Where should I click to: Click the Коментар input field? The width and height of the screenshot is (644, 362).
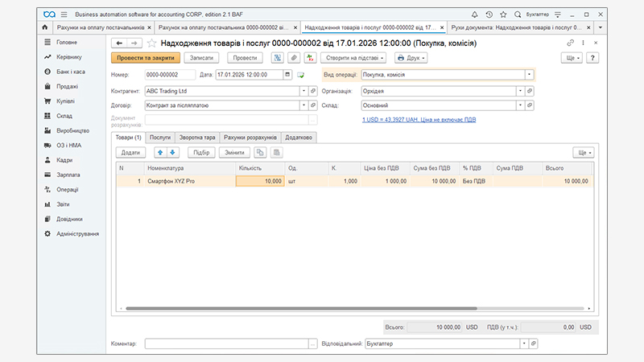click(226, 343)
